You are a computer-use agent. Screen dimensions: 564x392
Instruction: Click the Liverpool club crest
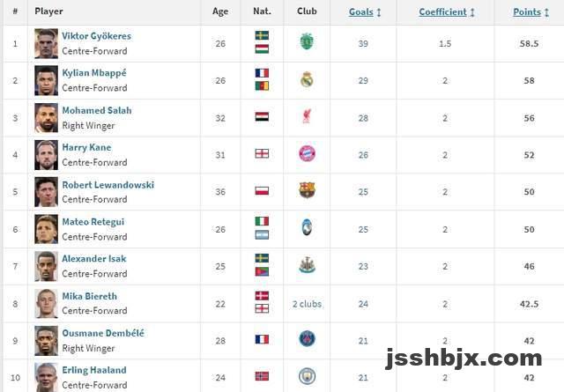pyautogui.click(x=307, y=116)
